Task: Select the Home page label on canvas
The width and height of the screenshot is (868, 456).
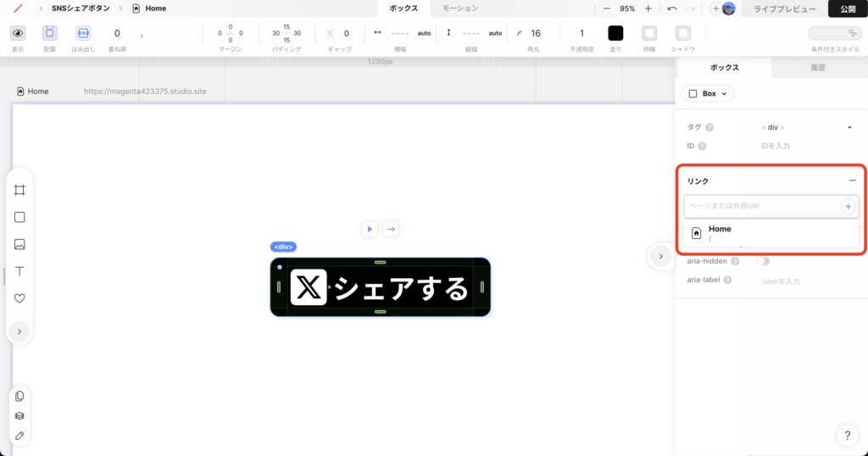Action: click(x=33, y=92)
